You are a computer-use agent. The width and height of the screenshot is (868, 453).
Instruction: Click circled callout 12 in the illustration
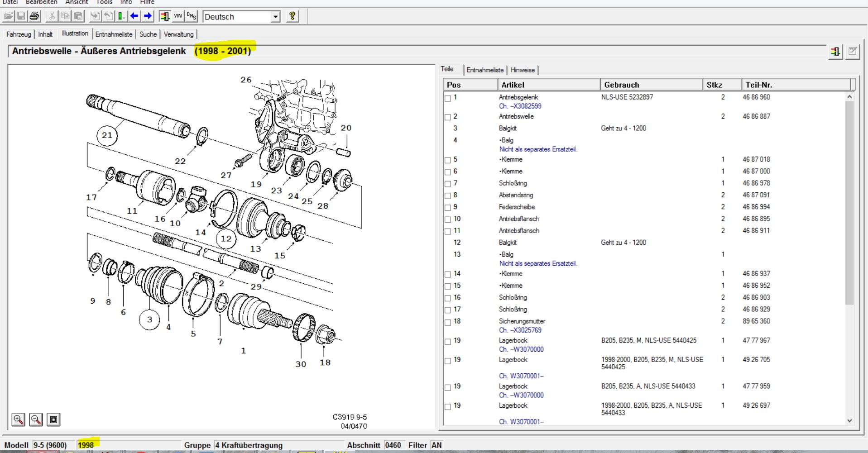coord(226,239)
